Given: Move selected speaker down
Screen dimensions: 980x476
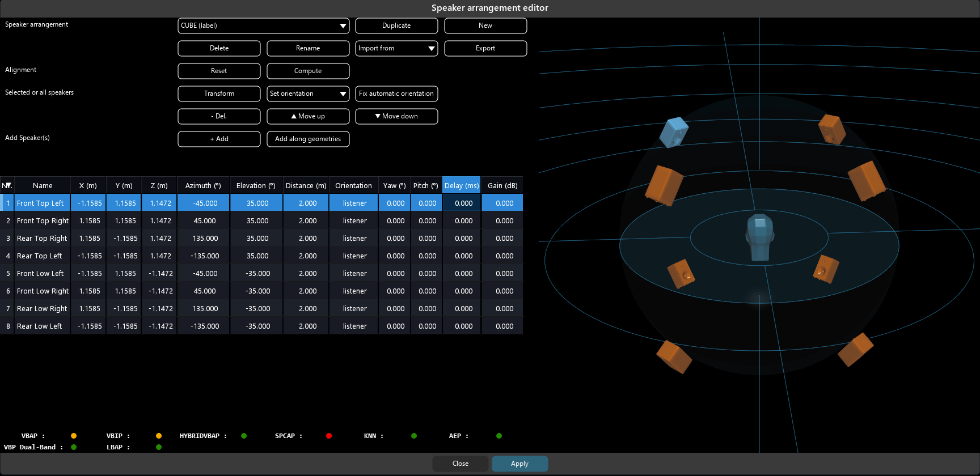Looking at the screenshot, I should tap(396, 117).
